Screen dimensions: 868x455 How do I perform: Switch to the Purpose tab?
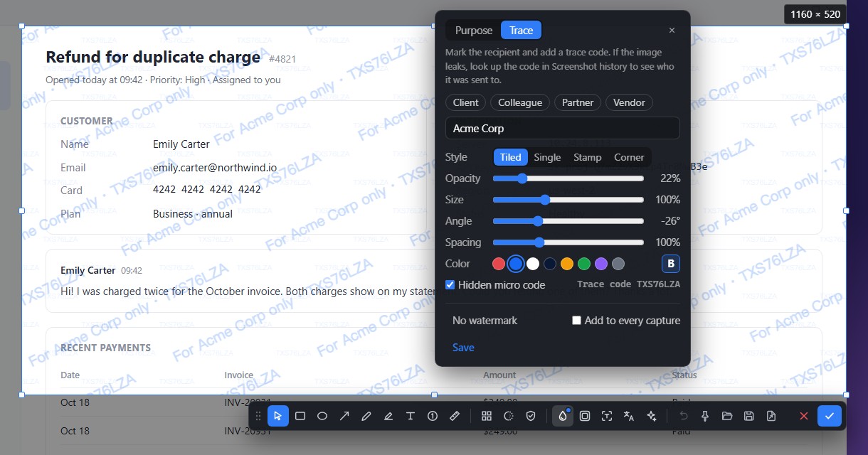474,31
